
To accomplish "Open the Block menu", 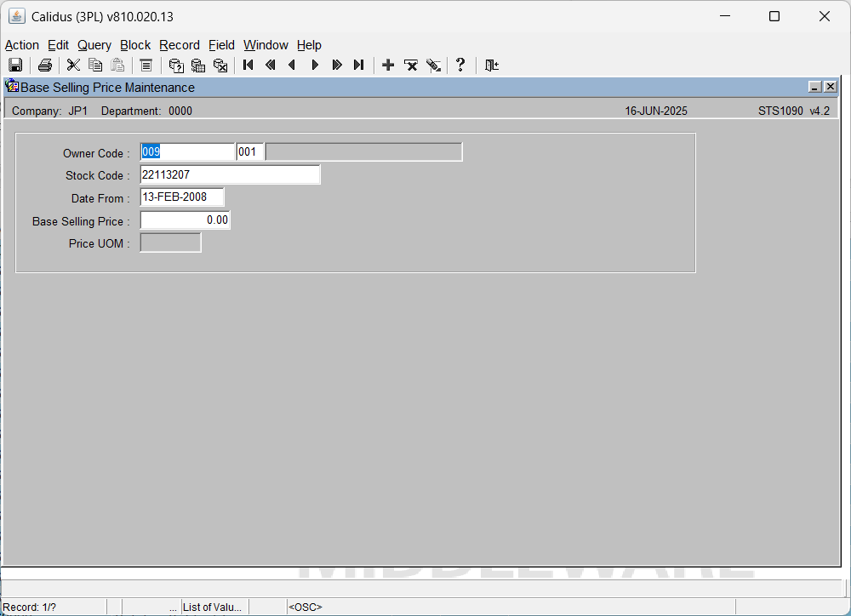I will [135, 45].
